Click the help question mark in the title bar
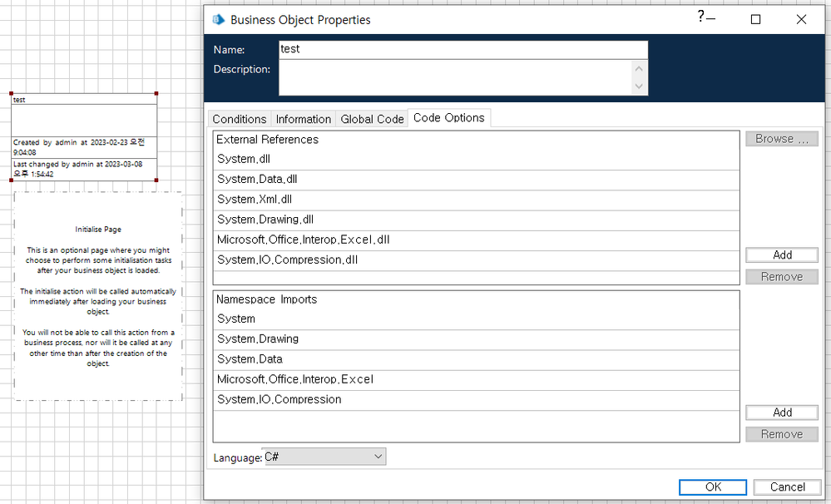 (x=701, y=17)
